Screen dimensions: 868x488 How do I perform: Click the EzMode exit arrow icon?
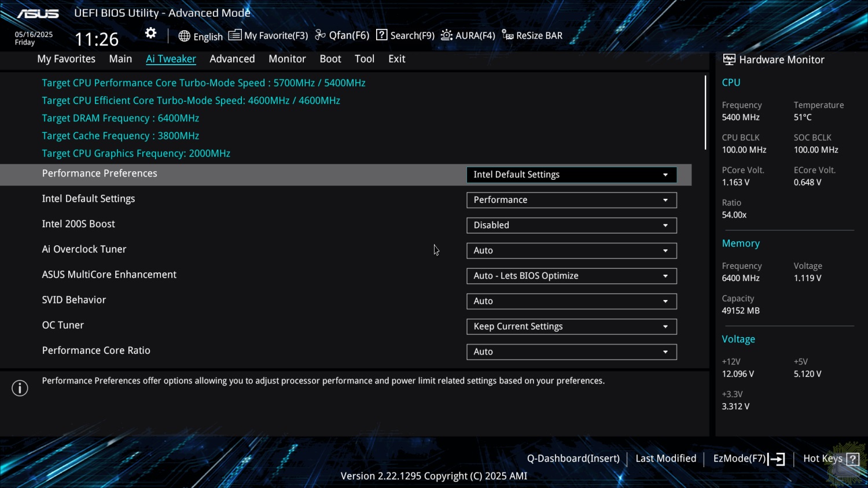pyautogui.click(x=777, y=459)
